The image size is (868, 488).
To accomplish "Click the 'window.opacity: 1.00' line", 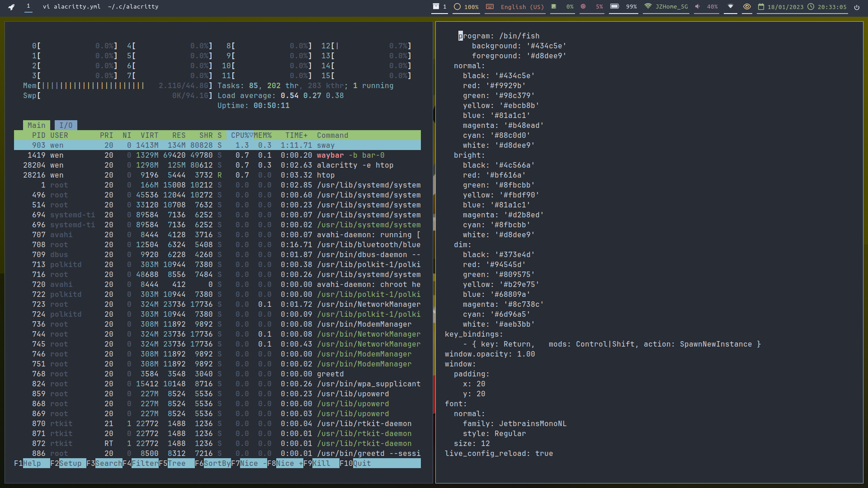I will 490,354.
